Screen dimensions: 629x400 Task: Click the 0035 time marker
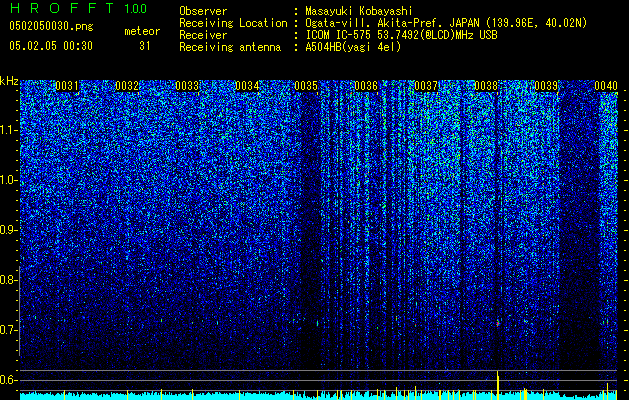[306, 86]
